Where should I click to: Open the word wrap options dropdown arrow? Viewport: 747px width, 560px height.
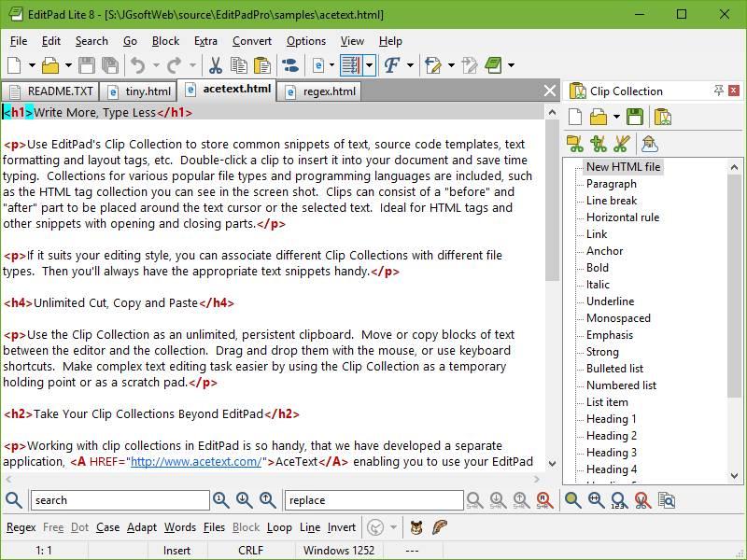coord(370,65)
